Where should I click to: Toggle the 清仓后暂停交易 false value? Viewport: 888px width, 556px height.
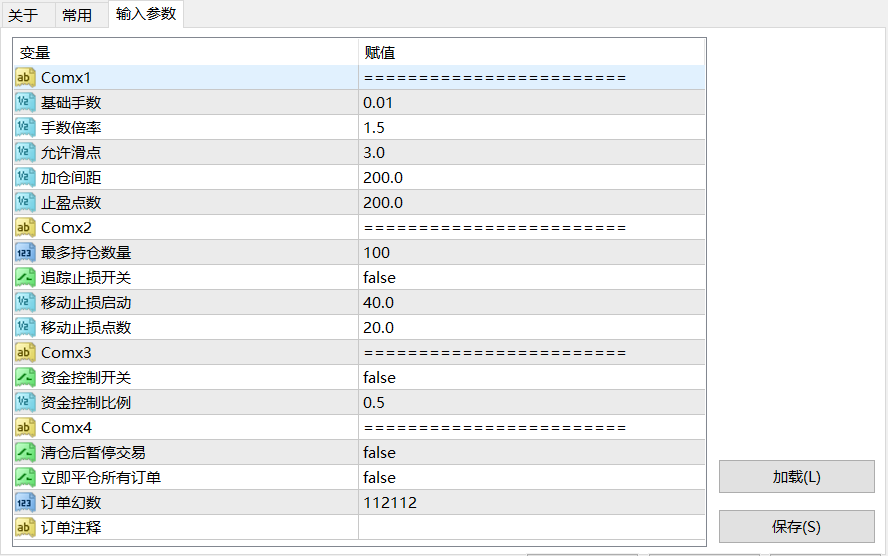tap(380, 453)
